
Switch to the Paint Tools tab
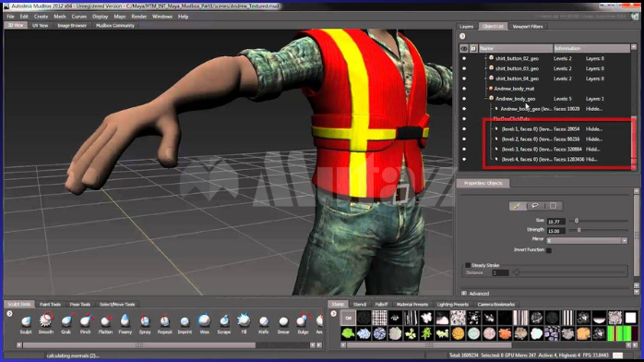coord(50,305)
